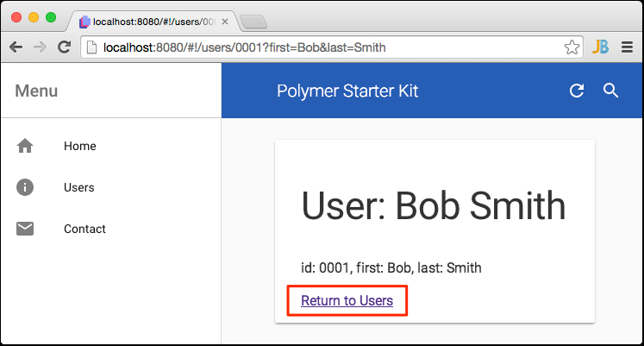This screenshot has width=644, height=346.
Task: Follow the Return to Users link
Action: 347,300
